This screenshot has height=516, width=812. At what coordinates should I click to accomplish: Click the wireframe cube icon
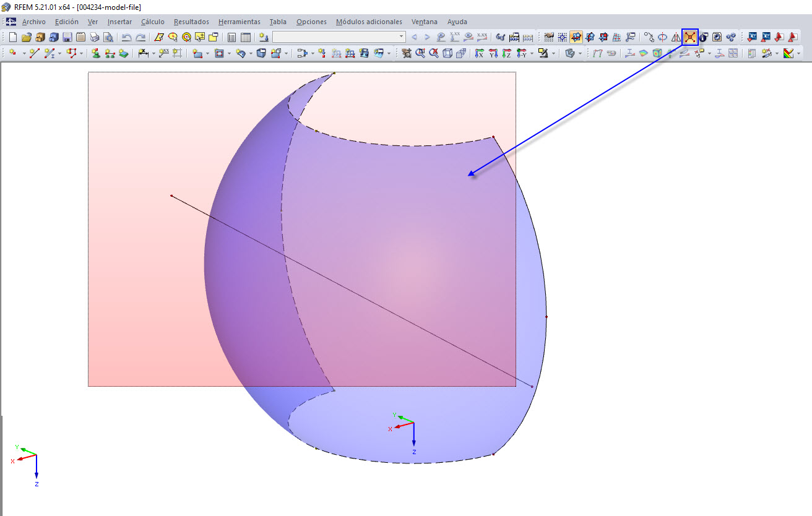point(447,54)
